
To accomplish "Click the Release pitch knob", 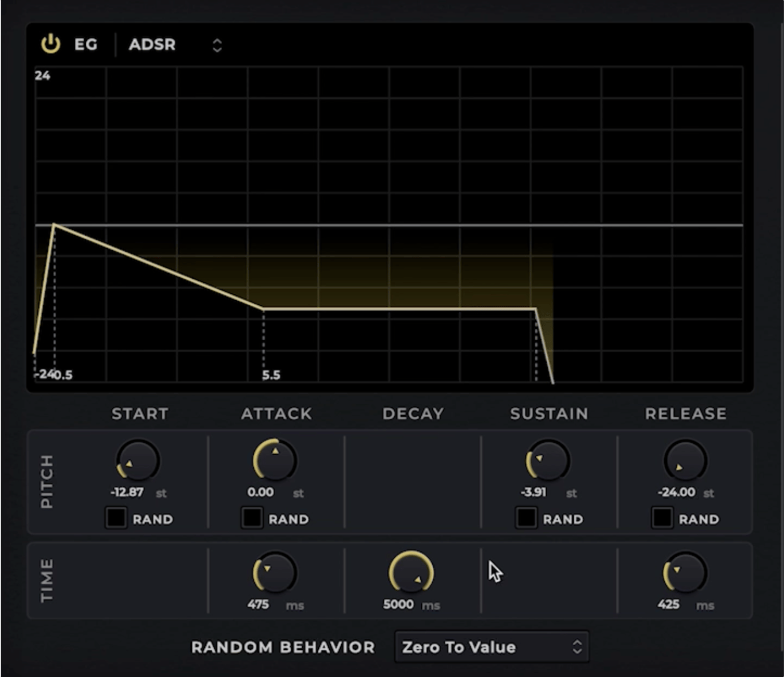I will pos(685,461).
